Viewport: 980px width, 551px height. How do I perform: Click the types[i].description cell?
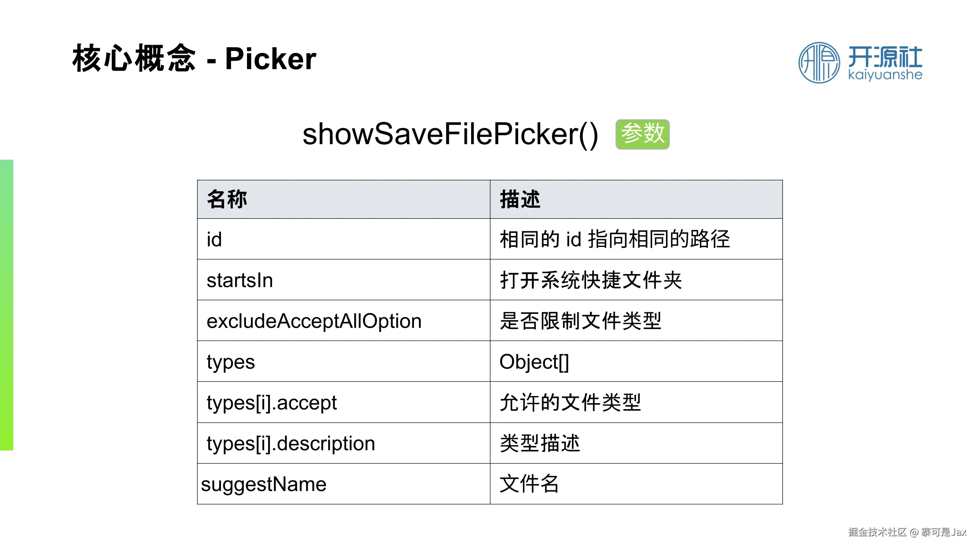point(343,443)
